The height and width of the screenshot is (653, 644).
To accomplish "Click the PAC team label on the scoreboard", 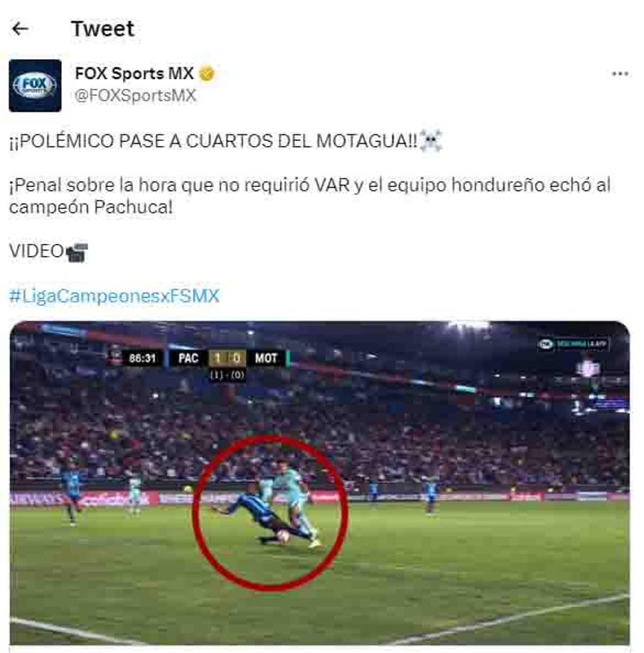I will click(188, 358).
